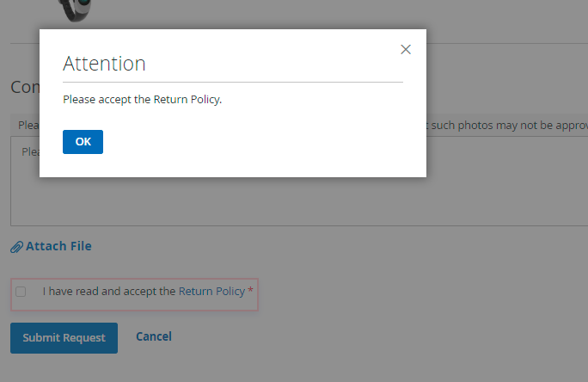This screenshot has height=382, width=588.
Task: Open the Return Policy link
Action: [211, 292]
